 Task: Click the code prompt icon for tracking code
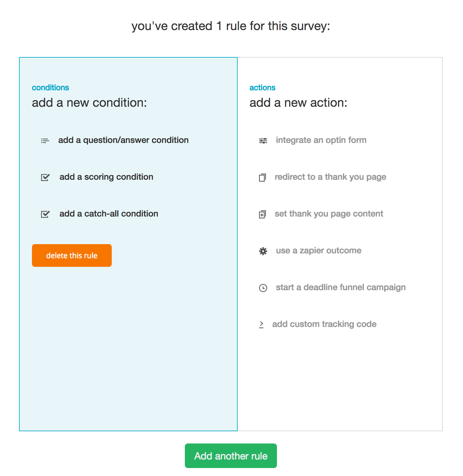(261, 324)
